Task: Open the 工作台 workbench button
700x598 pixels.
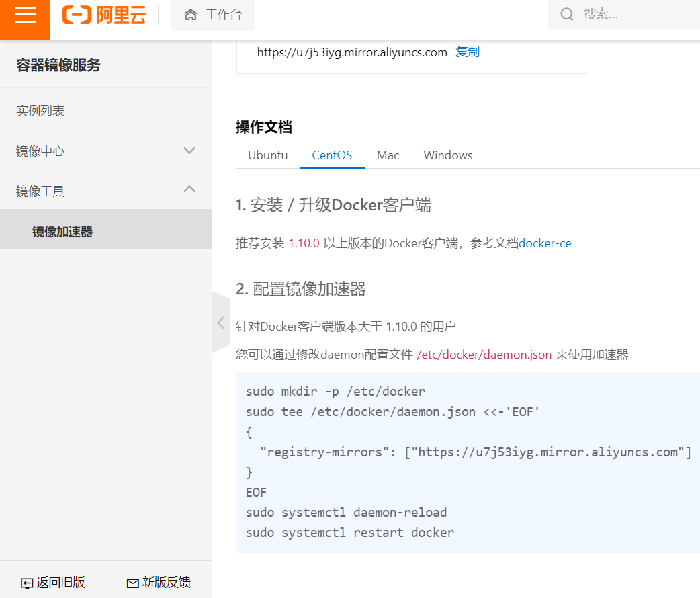Action: (213, 15)
